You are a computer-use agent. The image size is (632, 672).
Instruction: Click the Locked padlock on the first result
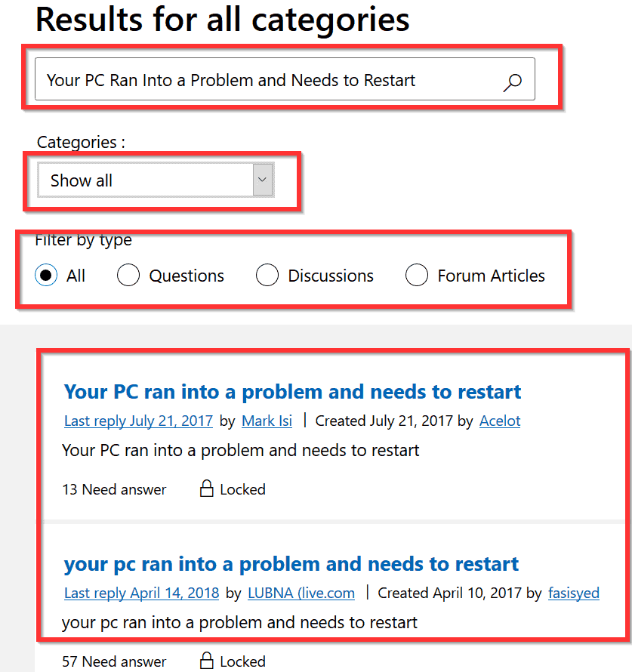[x=205, y=489]
